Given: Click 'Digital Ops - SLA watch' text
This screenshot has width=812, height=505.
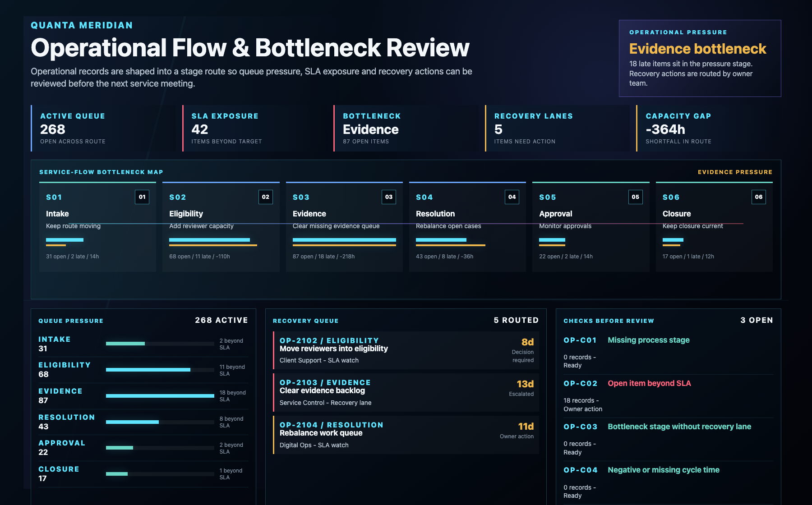Looking at the screenshot, I should (314, 445).
